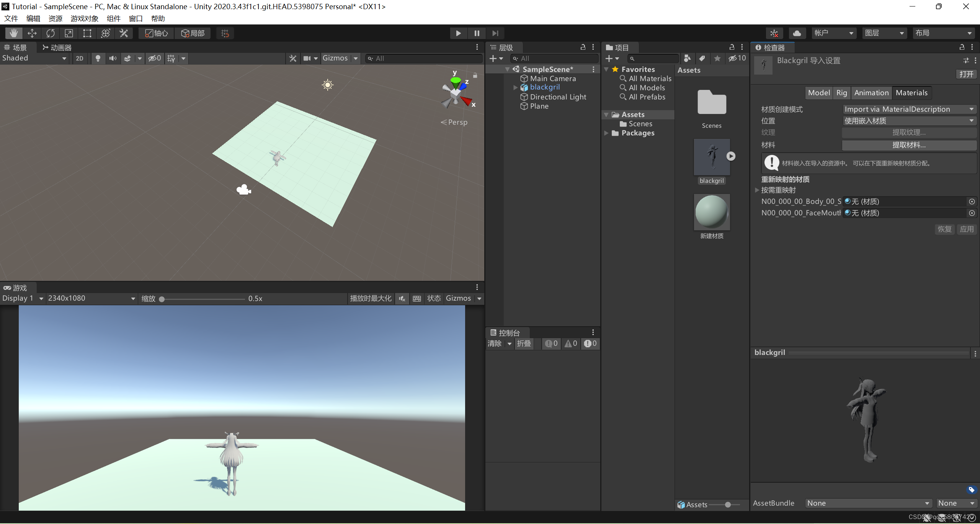Click the Collaborate status icon
The width and height of the screenshot is (980, 524).
click(x=774, y=33)
